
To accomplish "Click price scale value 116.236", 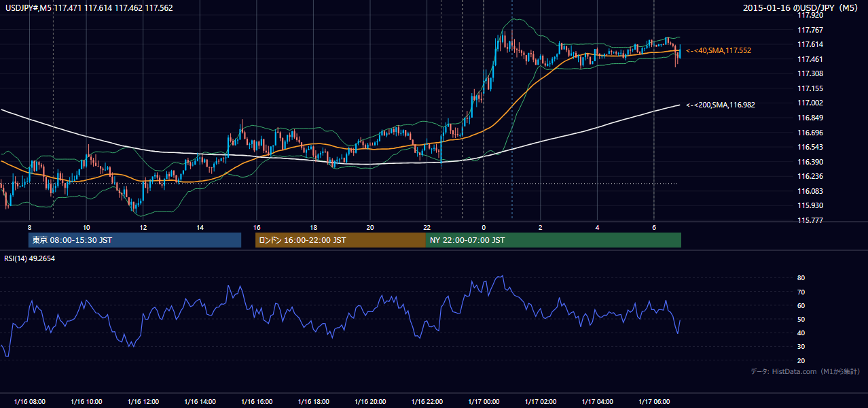I will pos(810,176).
